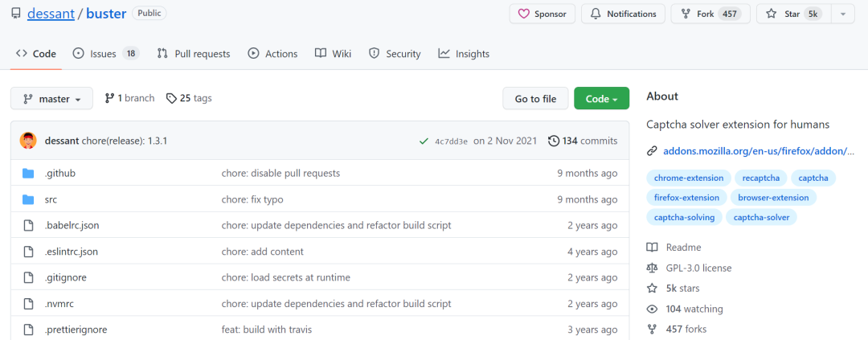Open the master branch dropdown
This screenshot has height=340, width=868.
coord(51,99)
